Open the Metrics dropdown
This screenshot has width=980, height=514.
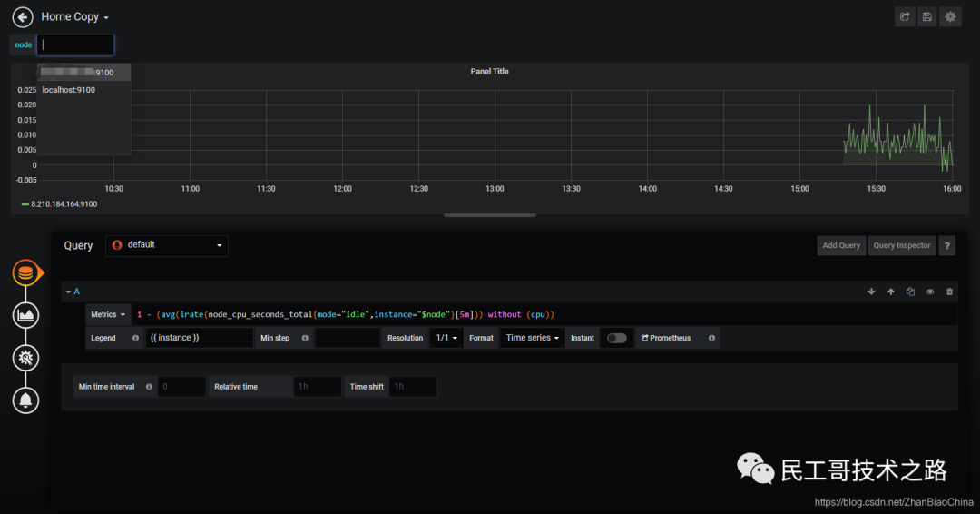pos(108,314)
